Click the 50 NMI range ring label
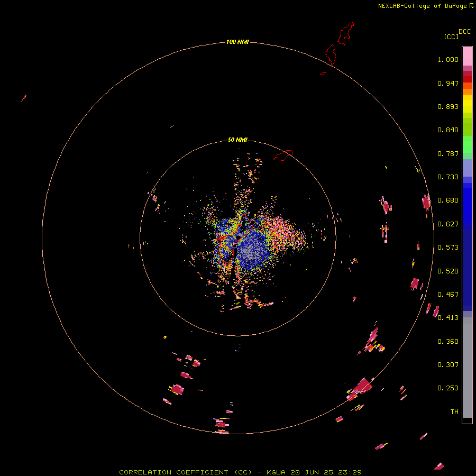The height and width of the screenshot is (476, 476). 237,140
